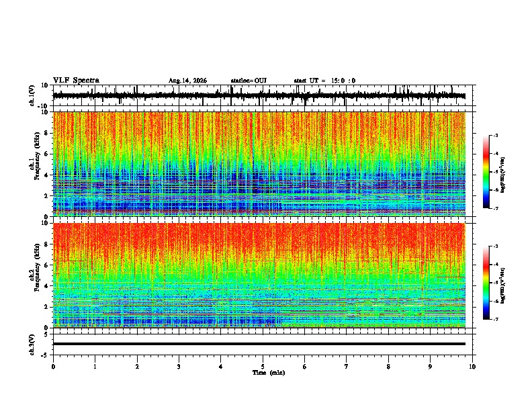
Task: Click the ch.2 PSD color scale bar
Action: (486, 283)
